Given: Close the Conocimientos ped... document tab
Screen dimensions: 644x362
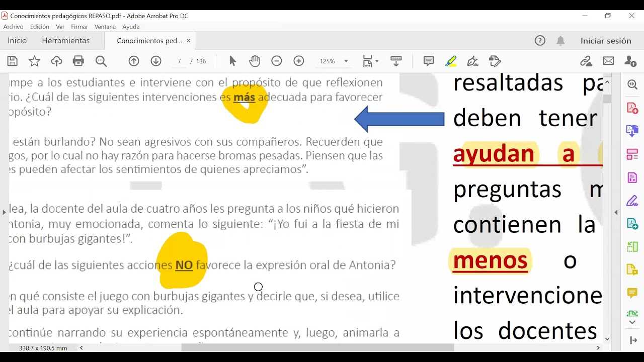Looking at the screenshot, I should pyautogui.click(x=189, y=41).
